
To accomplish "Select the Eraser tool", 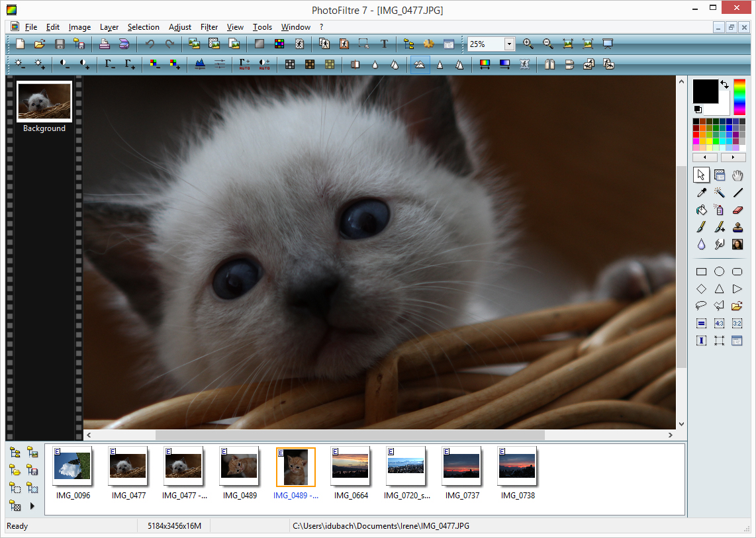I will pyautogui.click(x=737, y=210).
